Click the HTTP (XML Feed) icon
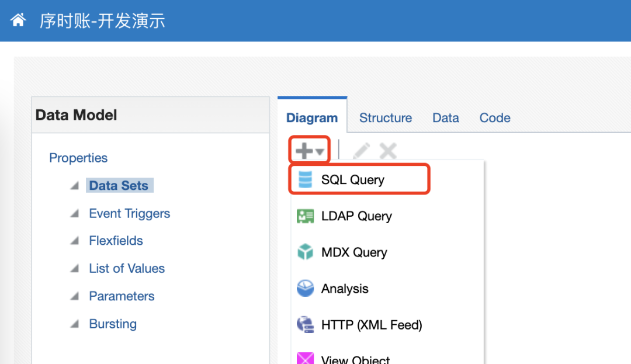This screenshot has height=364, width=631. (x=305, y=325)
